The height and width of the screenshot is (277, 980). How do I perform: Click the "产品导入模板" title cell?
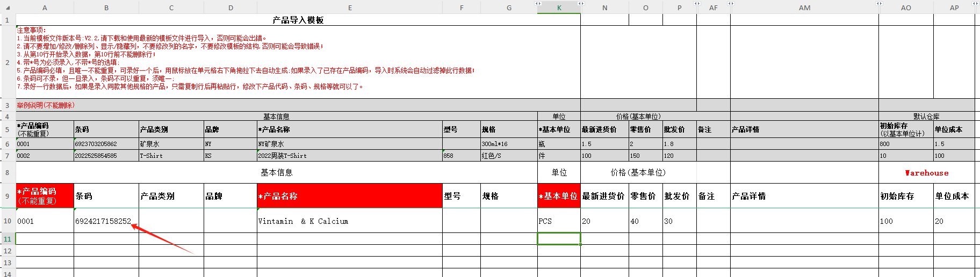(298, 20)
